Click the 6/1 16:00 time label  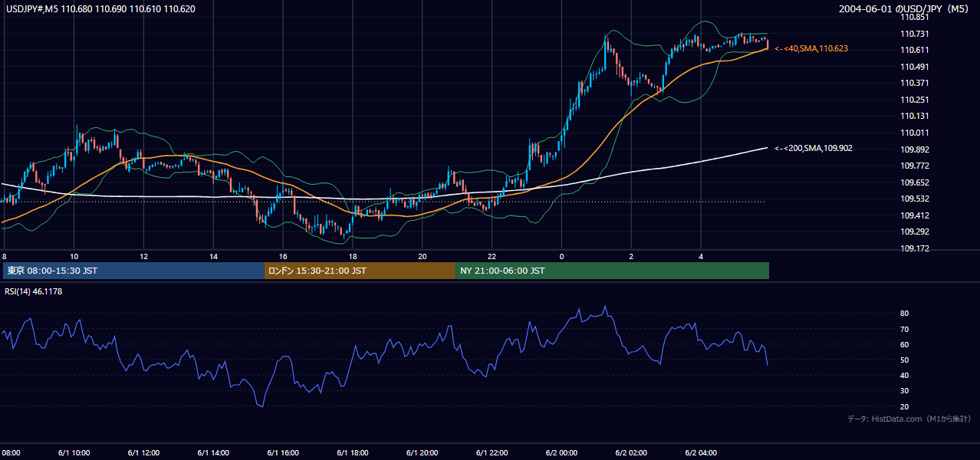[283, 452]
